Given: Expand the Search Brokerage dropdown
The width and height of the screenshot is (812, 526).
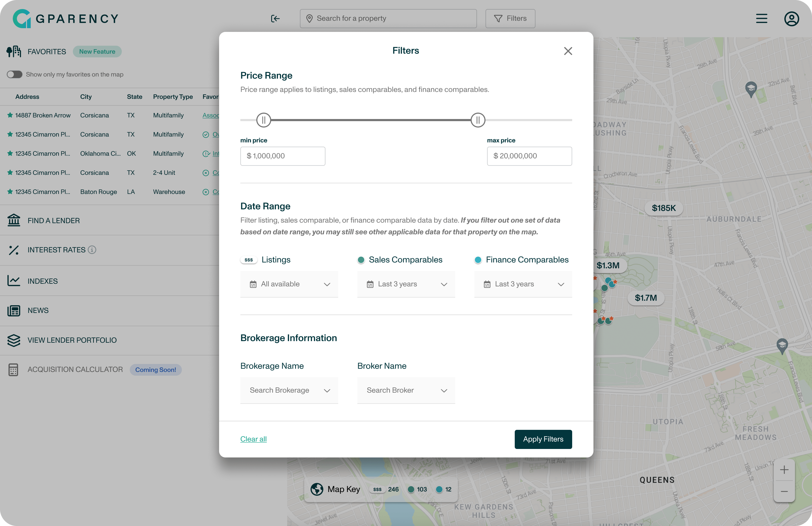Looking at the screenshot, I should click(x=289, y=390).
